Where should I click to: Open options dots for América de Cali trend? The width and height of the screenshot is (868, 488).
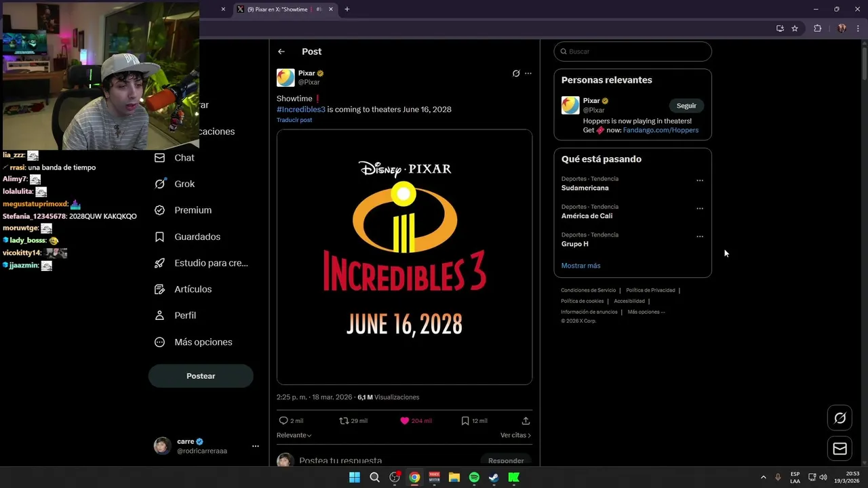pyautogui.click(x=700, y=209)
